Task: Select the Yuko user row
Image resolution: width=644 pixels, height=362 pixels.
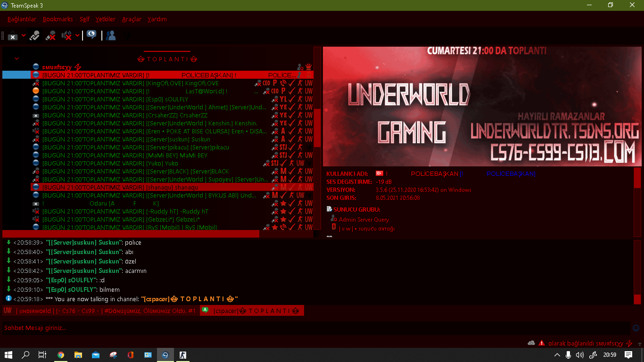Action: click(x=172, y=163)
